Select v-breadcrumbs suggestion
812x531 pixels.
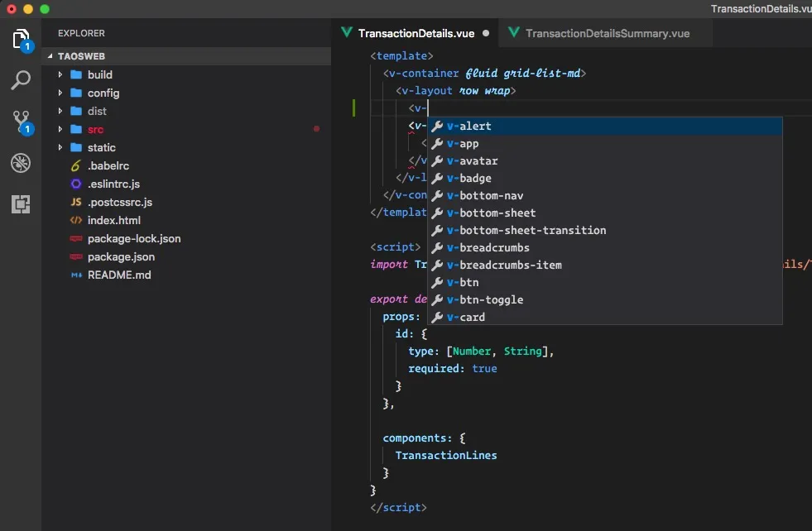[604, 247]
